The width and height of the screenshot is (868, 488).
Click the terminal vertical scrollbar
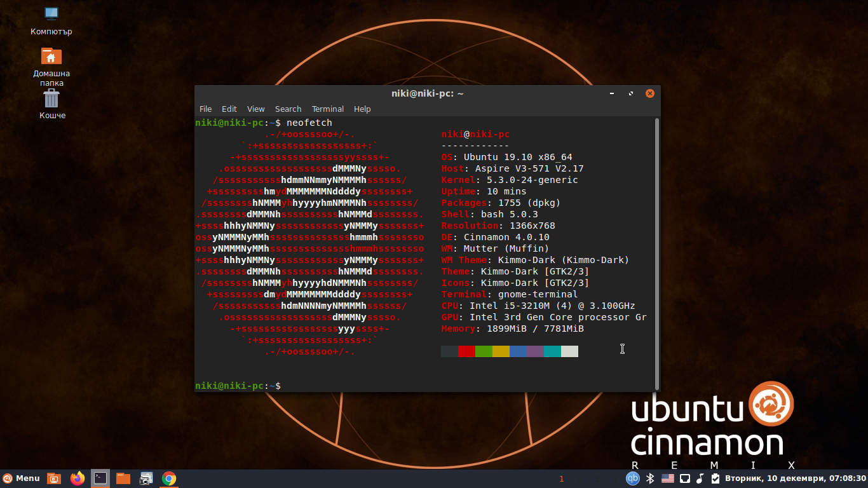pos(658,254)
